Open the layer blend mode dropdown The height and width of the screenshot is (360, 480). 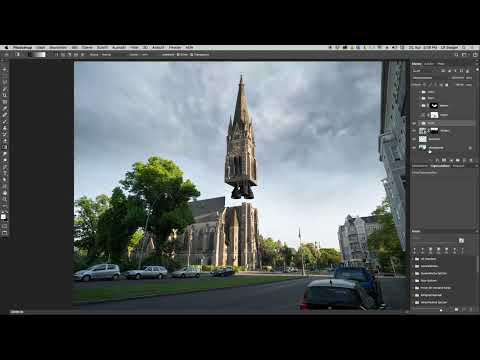430,78
